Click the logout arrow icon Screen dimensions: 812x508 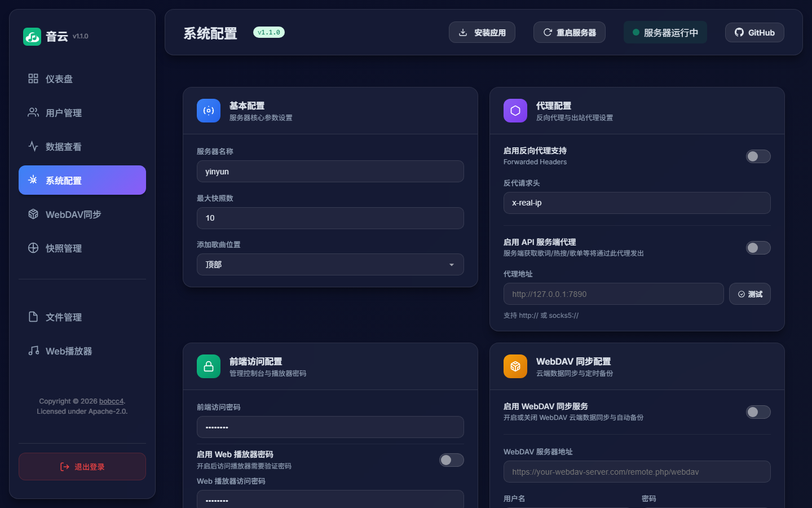[65, 467]
